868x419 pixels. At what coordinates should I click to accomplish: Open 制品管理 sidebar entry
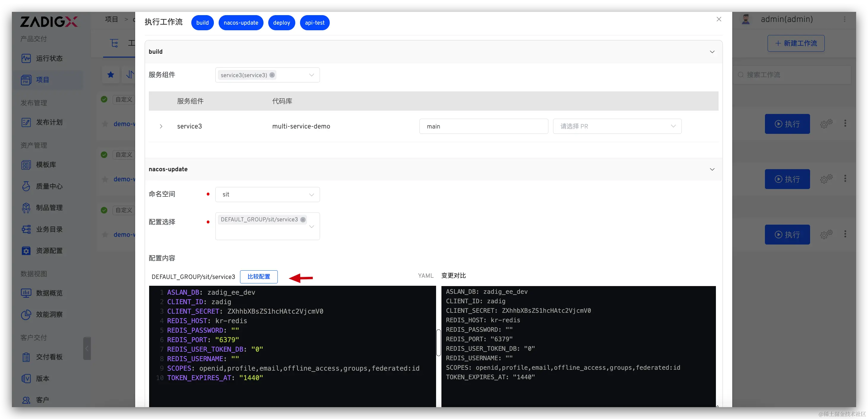42,208
